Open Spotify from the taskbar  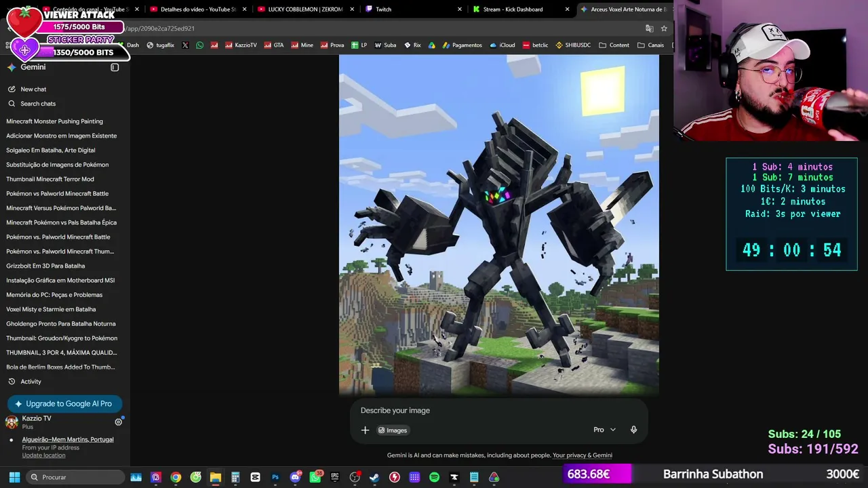[x=434, y=477]
